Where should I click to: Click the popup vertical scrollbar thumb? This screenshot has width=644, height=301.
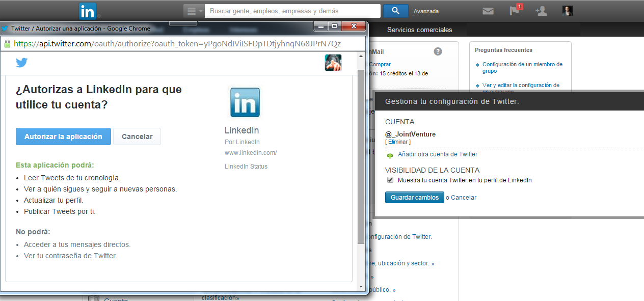[x=361, y=156]
